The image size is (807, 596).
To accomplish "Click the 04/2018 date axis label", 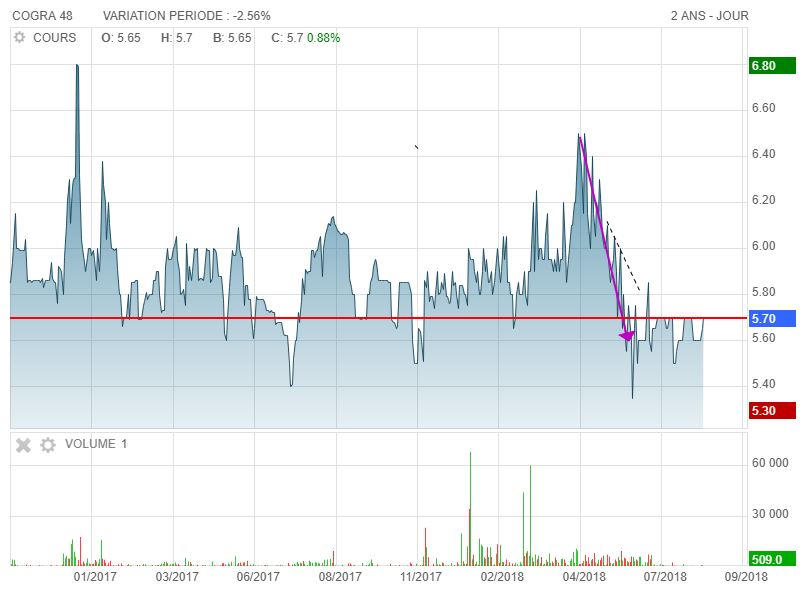I will click(x=584, y=576).
